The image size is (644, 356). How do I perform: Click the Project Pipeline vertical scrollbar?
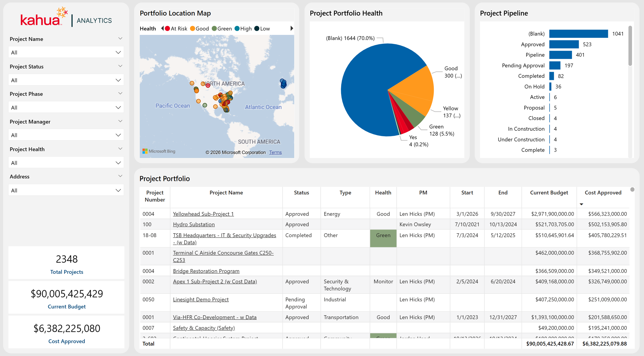(x=630, y=46)
